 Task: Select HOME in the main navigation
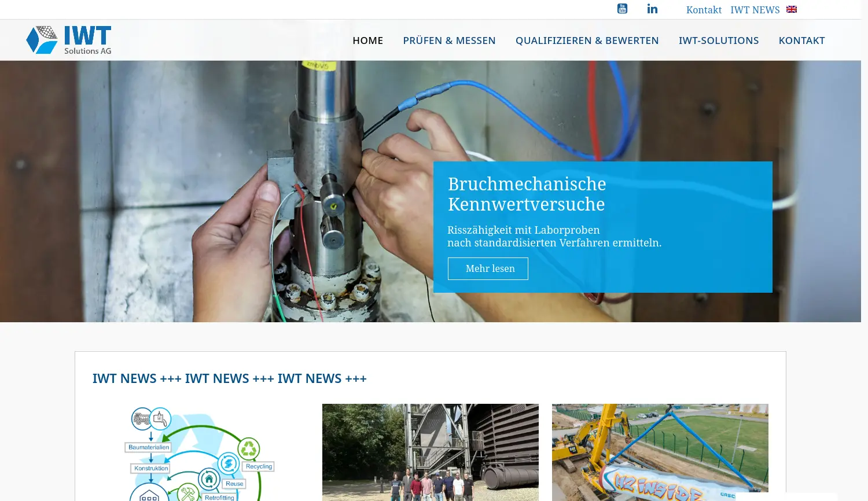pyautogui.click(x=367, y=40)
